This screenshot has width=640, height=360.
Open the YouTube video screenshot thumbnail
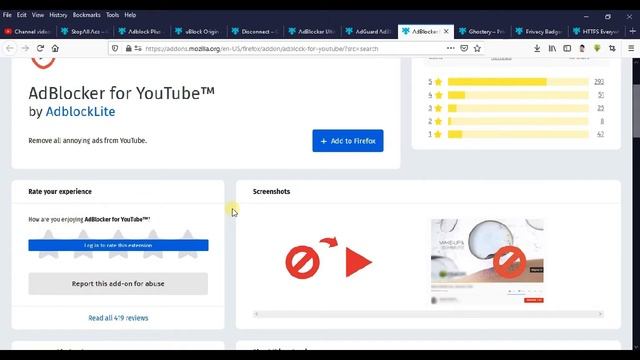(487, 261)
